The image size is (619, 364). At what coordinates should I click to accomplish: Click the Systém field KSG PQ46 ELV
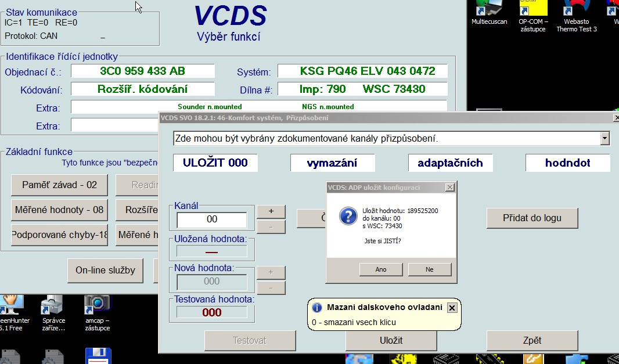coord(362,71)
